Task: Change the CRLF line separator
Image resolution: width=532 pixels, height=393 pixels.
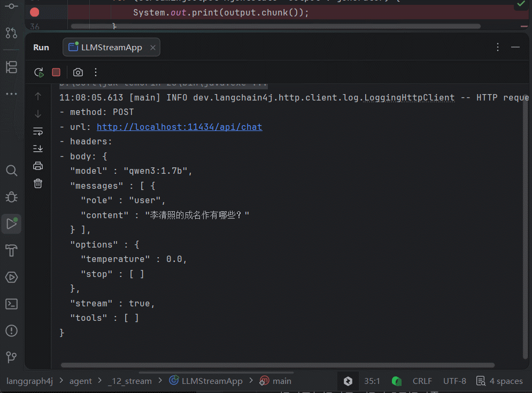Action: pos(422,381)
